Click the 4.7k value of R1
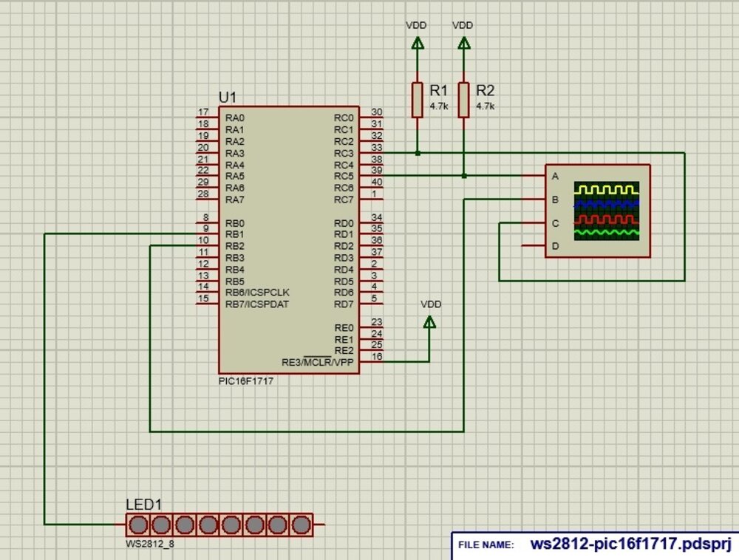This screenshot has width=739, height=560. (x=439, y=106)
